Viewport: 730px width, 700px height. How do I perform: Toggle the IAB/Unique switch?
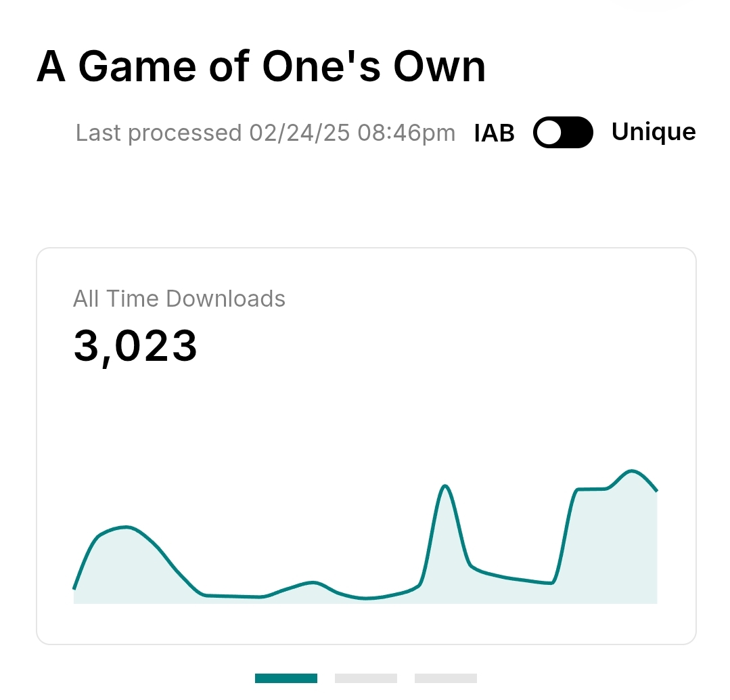click(x=563, y=132)
